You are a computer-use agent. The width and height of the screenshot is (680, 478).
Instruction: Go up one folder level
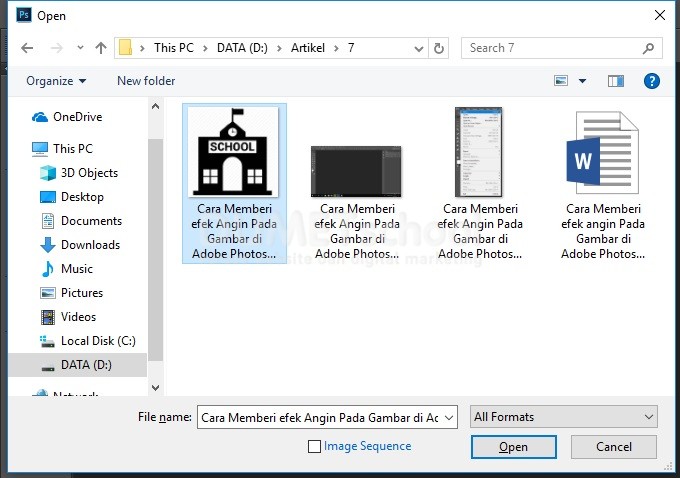click(x=101, y=48)
